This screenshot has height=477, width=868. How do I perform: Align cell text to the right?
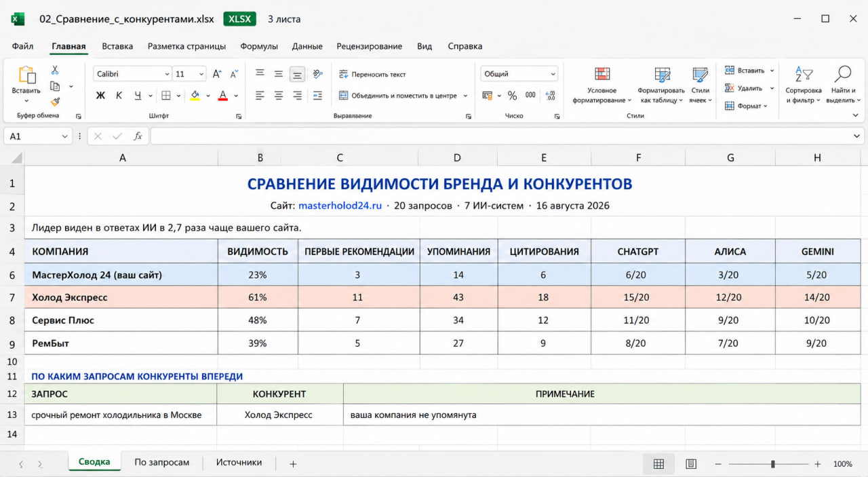click(297, 96)
